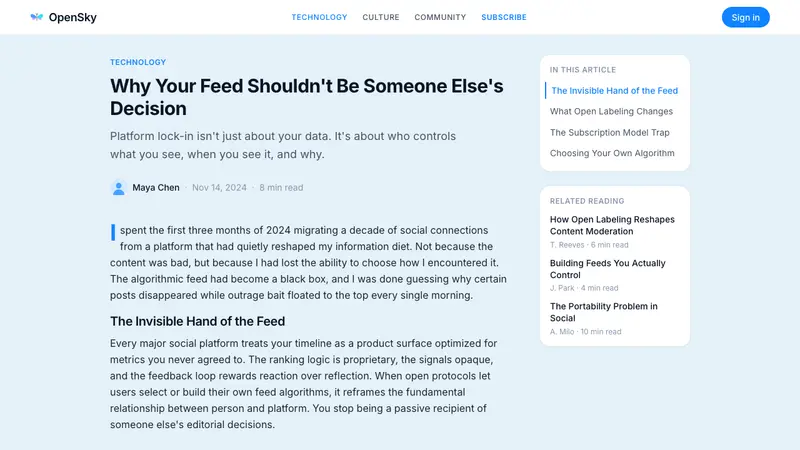Click The Invisible Hand of the Feed heading
800x450 pixels.
click(x=197, y=321)
